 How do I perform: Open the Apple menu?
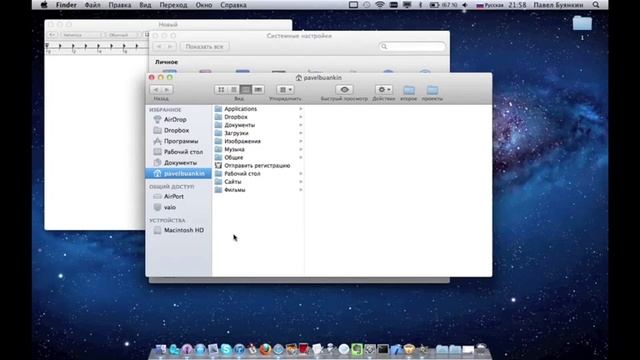[44, 5]
